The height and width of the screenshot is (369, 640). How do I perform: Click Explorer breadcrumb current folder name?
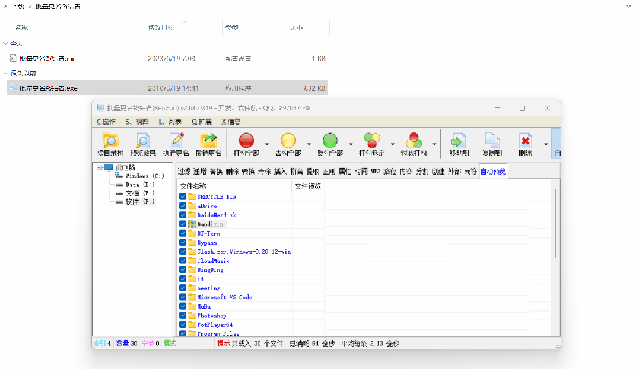click(x=58, y=6)
